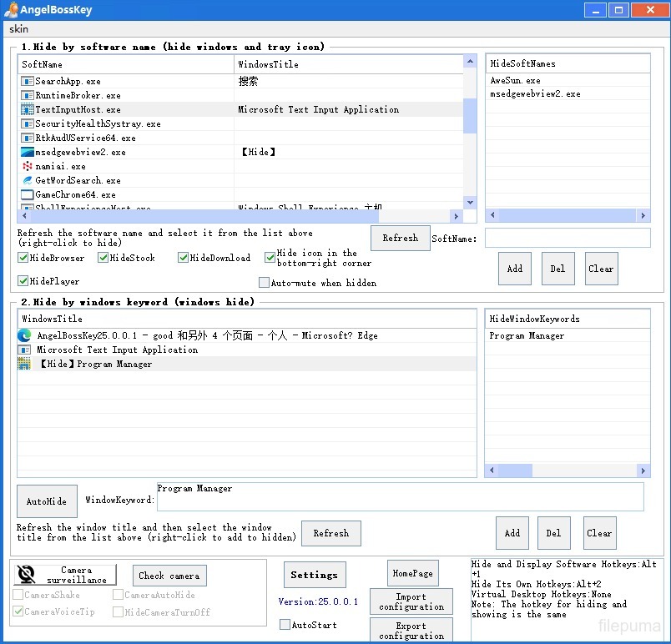Select AweSun.exe in HideSoftNames
The width and height of the screenshot is (671, 644).
pos(568,80)
